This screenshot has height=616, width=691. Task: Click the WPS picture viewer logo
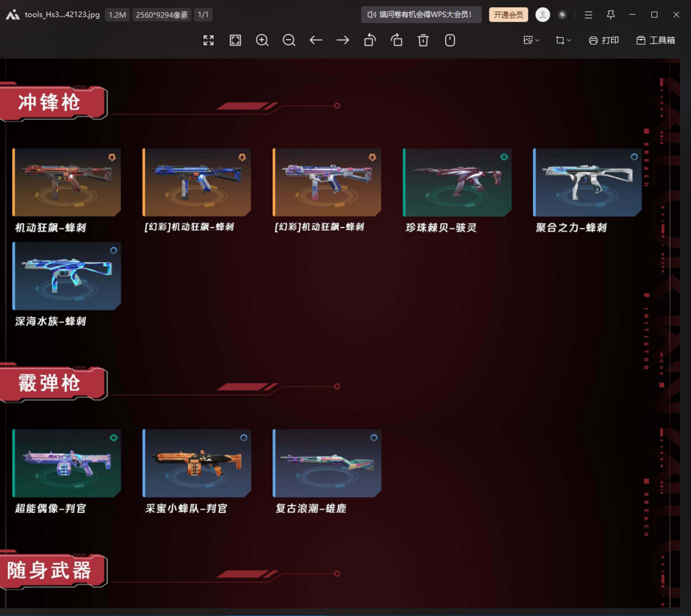[x=13, y=15]
